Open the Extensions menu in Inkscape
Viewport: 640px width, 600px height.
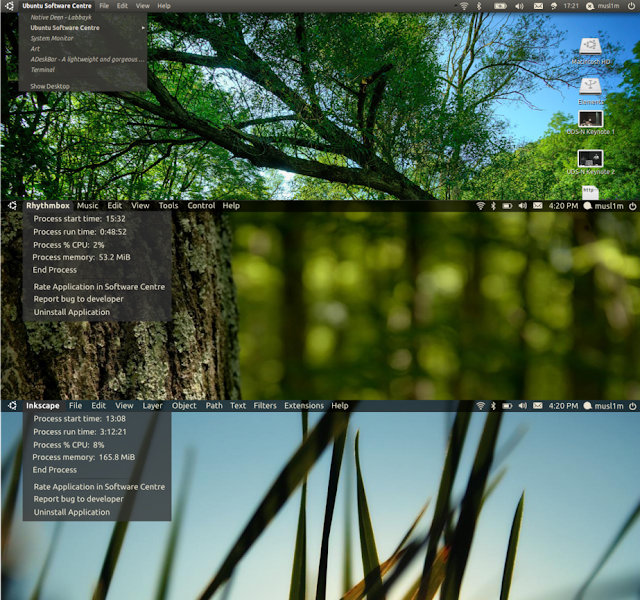tap(304, 406)
